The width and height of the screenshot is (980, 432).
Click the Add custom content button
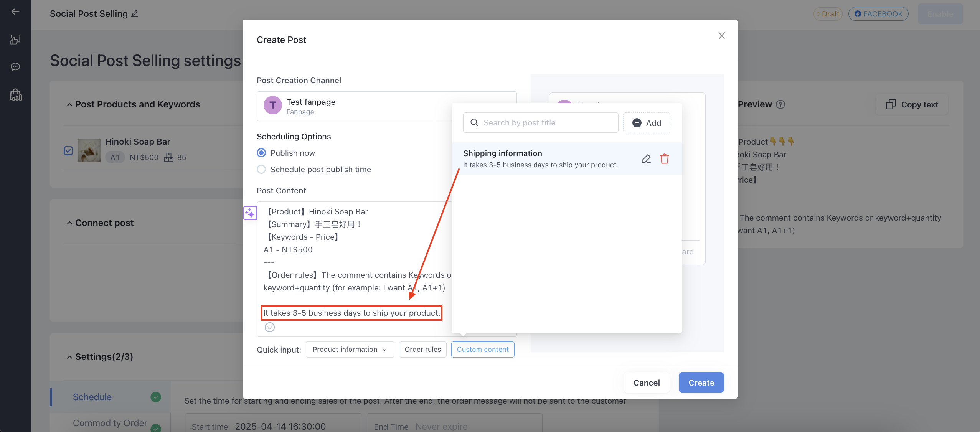(x=647, y=123)
